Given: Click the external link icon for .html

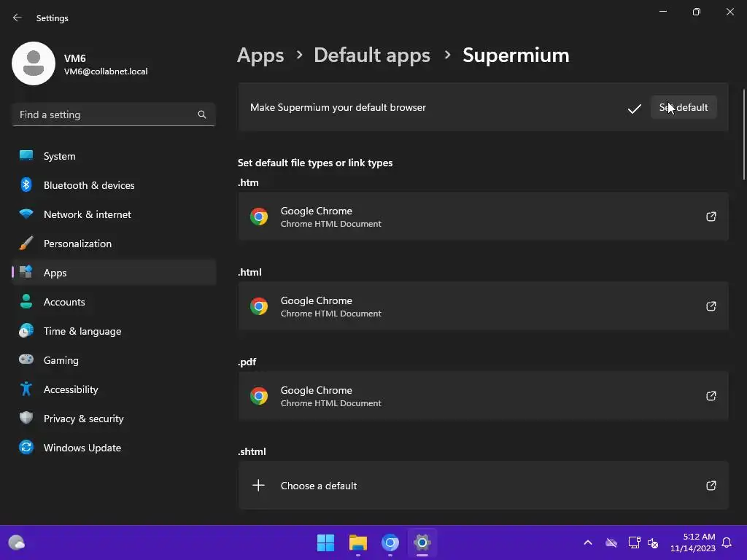Looking at the screenshot, I should tap(711, 306).
